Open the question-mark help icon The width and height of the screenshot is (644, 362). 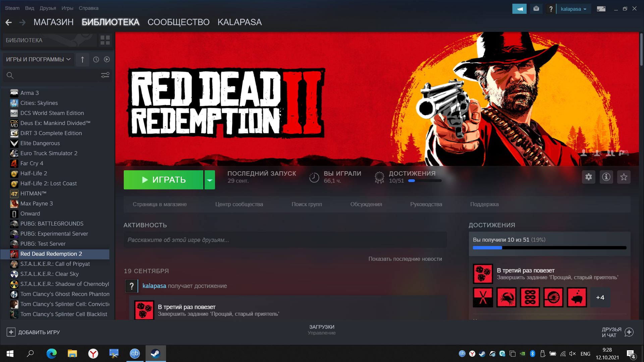[551, 9]
